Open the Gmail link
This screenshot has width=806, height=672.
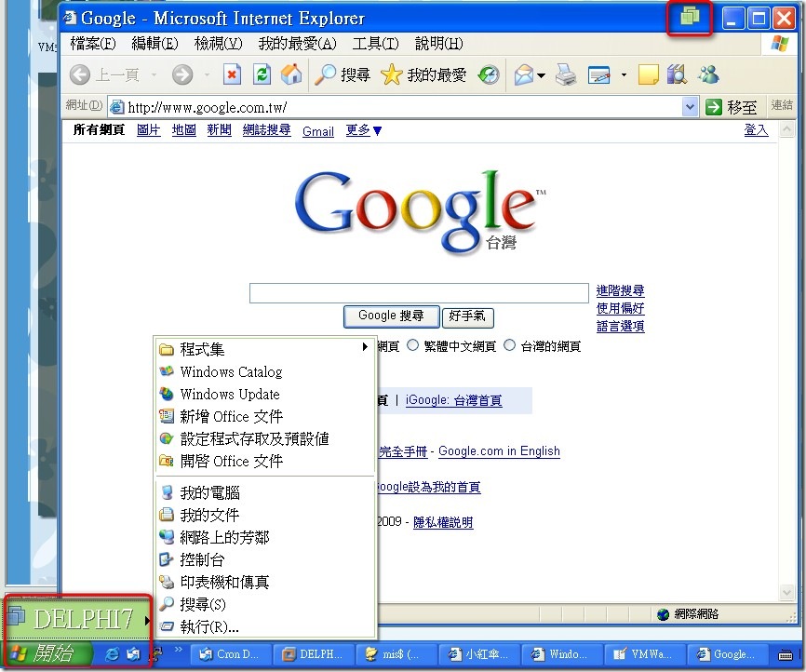pyautogui.click(x=318, y=131)
